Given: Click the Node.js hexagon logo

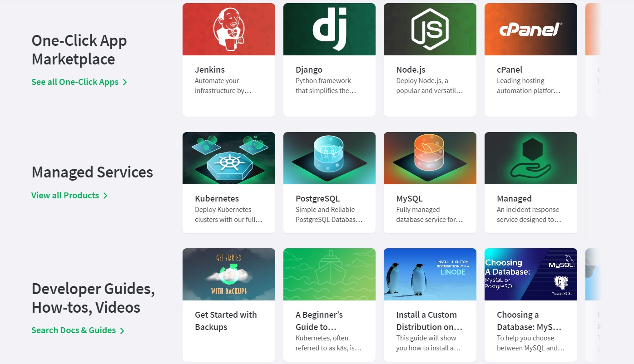Looking at the screenshot, I should point(430,29).
